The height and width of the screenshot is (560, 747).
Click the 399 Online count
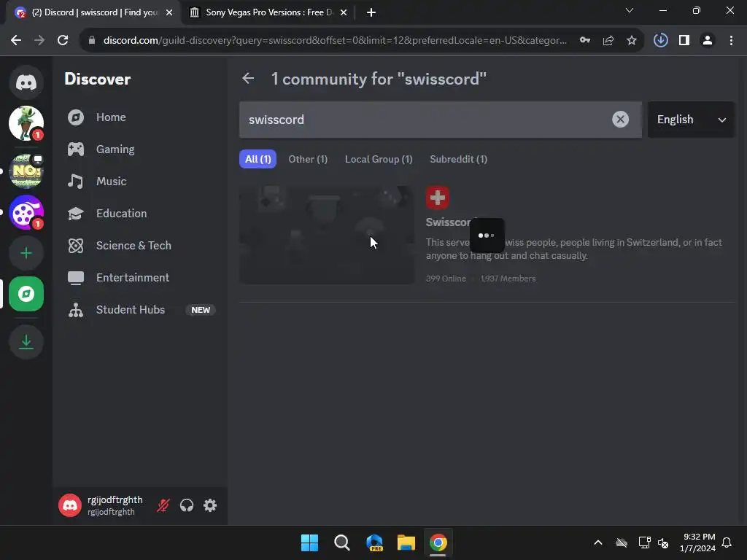pos(446,279)
